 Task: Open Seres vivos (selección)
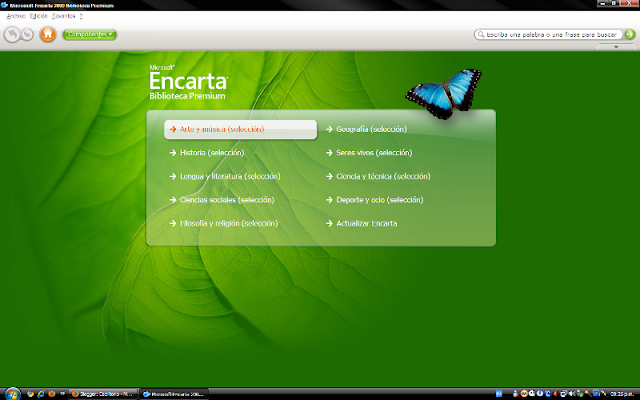click(369, 153)
